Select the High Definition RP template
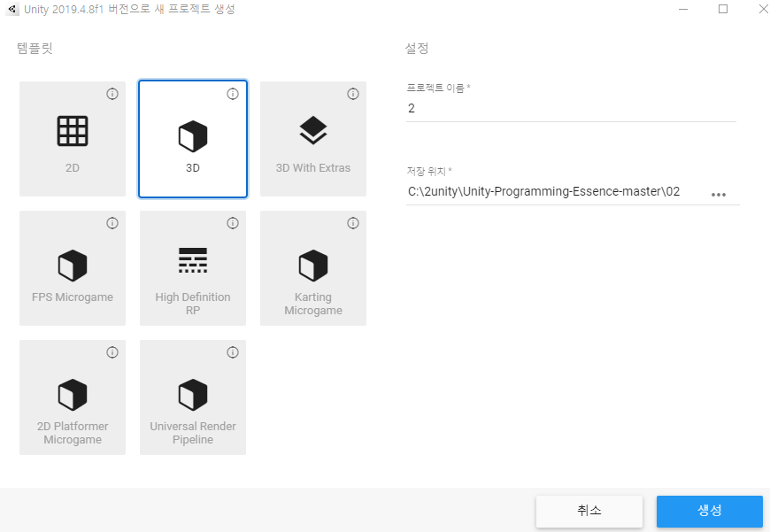Screen dimensions: 770x532 tap(193, 268)
